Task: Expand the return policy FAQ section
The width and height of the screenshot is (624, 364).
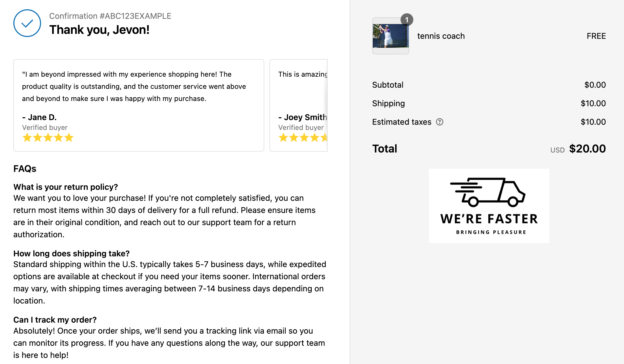Action: coord(66,187)
